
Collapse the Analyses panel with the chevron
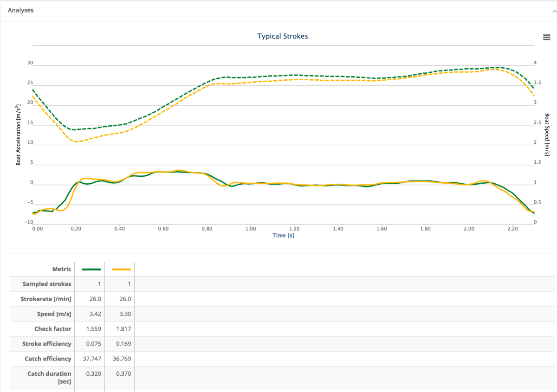(553, 10)
